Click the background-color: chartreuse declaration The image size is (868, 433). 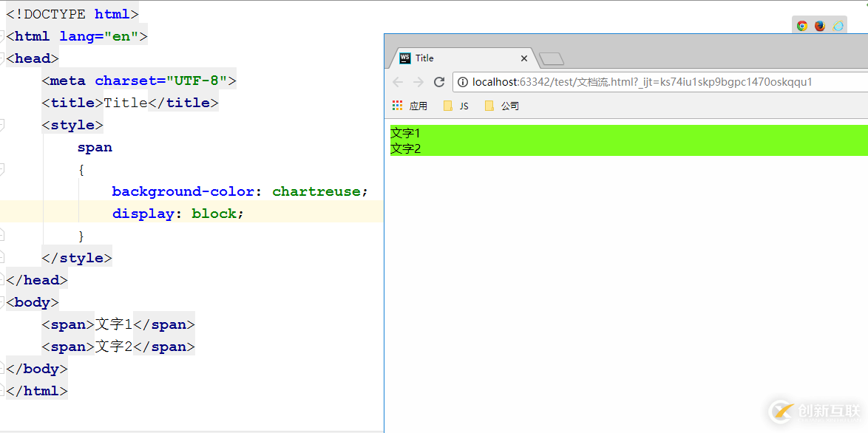240,191
